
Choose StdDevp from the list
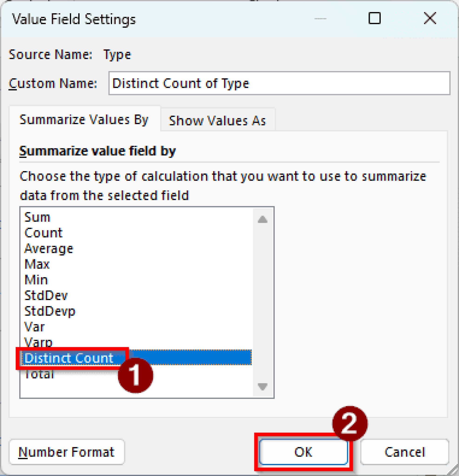coord(50,311)
